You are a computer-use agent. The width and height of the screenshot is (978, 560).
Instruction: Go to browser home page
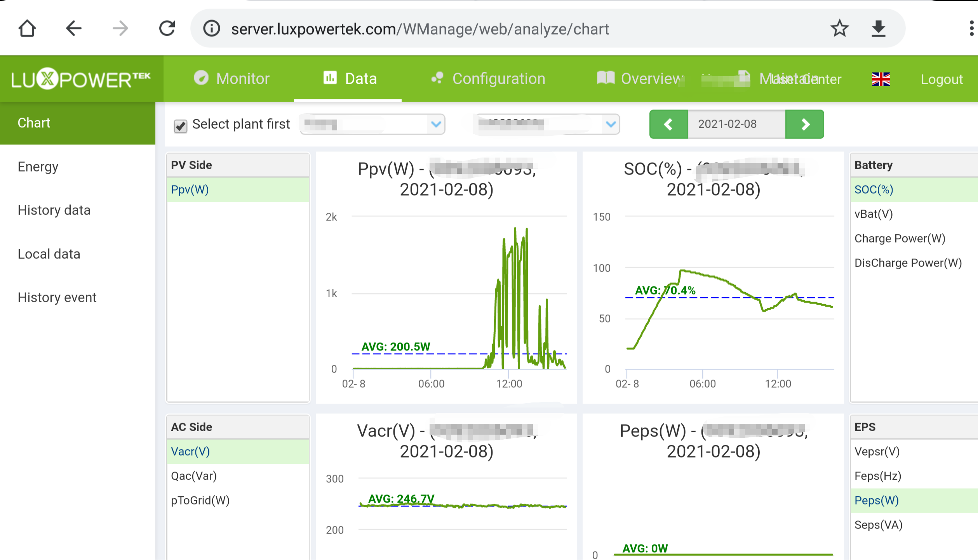pos(27,29)
